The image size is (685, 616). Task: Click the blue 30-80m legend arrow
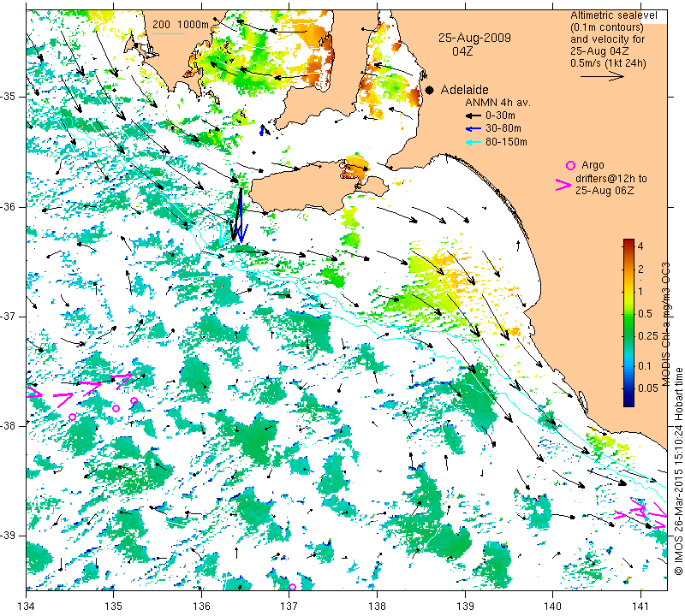point(474,129)
